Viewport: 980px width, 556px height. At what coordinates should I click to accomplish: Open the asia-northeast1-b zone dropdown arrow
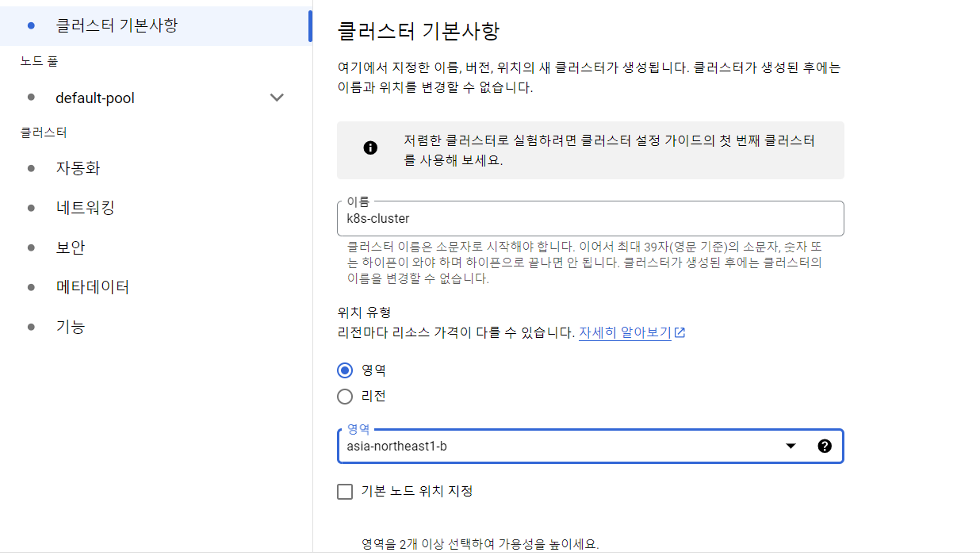pos(791,446)
